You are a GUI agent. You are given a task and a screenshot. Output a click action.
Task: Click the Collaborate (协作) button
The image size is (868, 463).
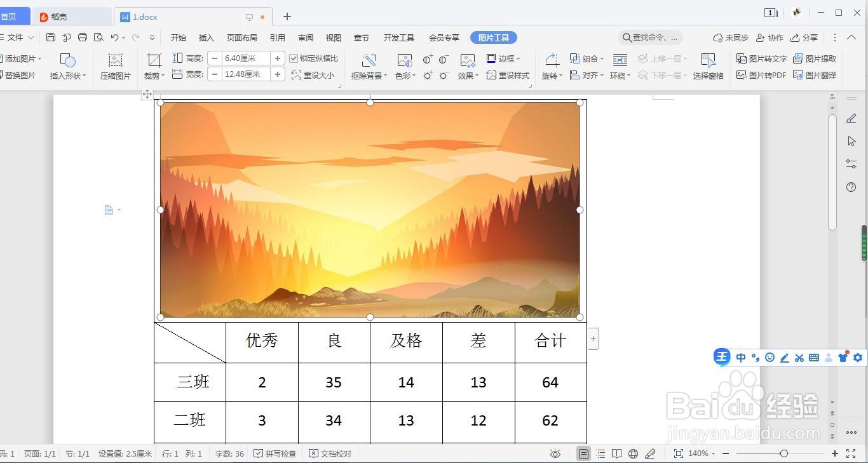[770, 37]
